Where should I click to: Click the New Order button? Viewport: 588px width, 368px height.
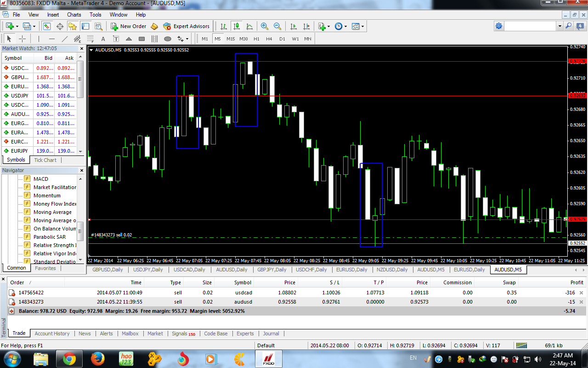[129, 26]
